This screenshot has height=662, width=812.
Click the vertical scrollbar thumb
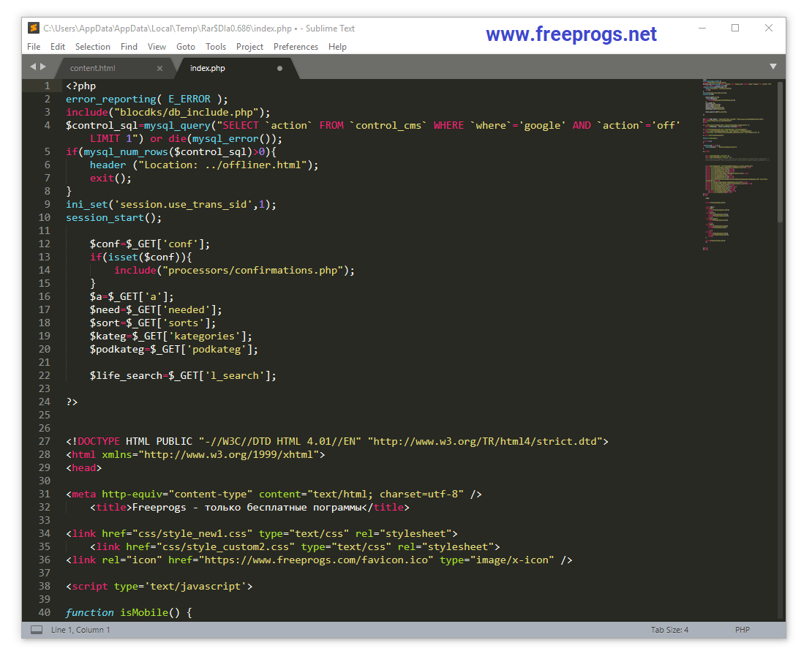pyautogui.click(x=780, y=151)
